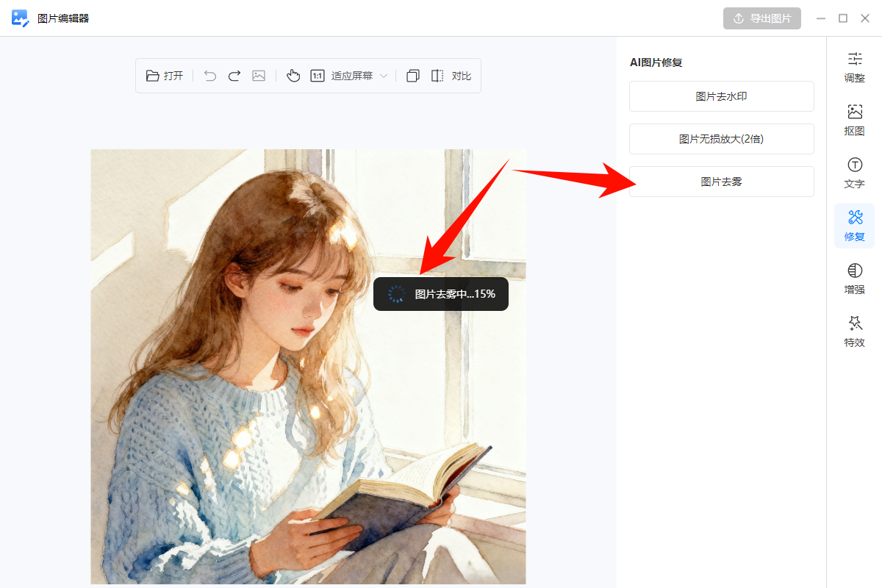The height and width of the screenshot is (588, 882).
Task: Click the 1:1 actual size icon
Action: click(318, 76)
